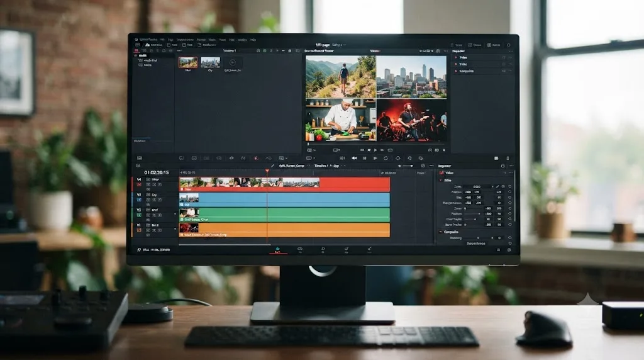Viewport: 644px width, 360px height.
Task: Expand the Composite row in upper-right panel
Action: 456,71
